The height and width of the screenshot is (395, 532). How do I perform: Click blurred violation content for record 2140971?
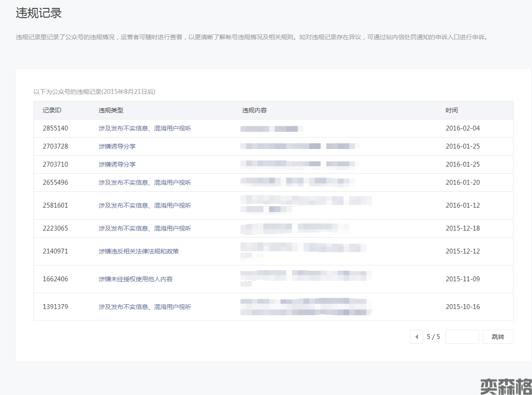303,250
